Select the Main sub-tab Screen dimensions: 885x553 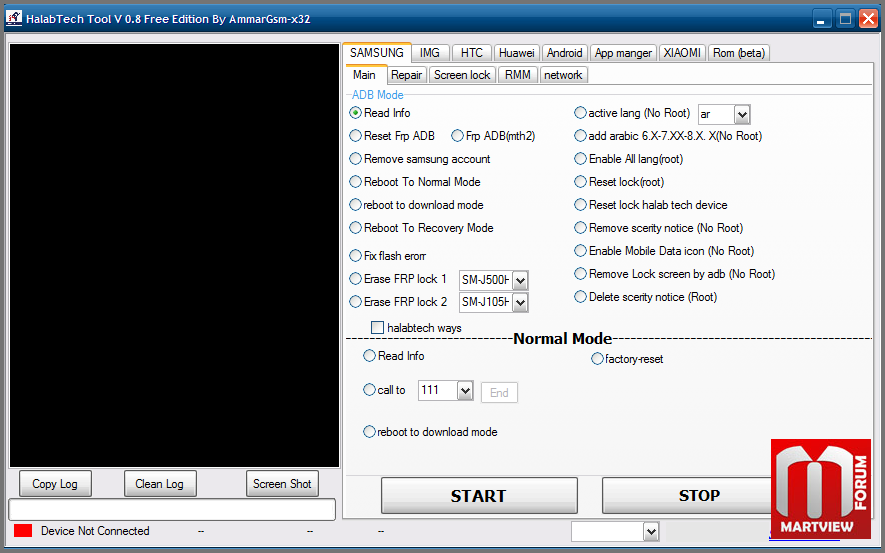coord(365,74)
